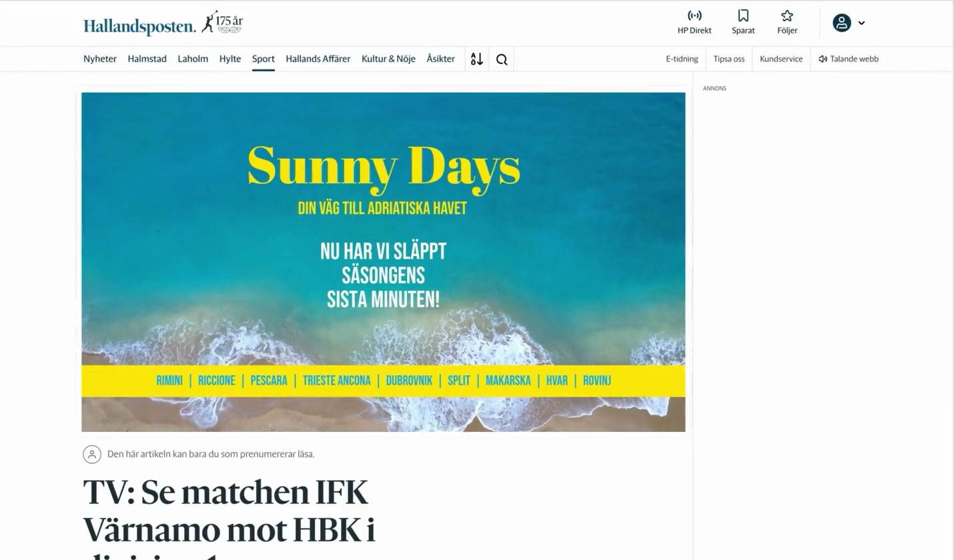Viewport: 954px width, 560px height.
Task: Open the A-Ö alphabetical sort icon
Action: pos(476,59)
